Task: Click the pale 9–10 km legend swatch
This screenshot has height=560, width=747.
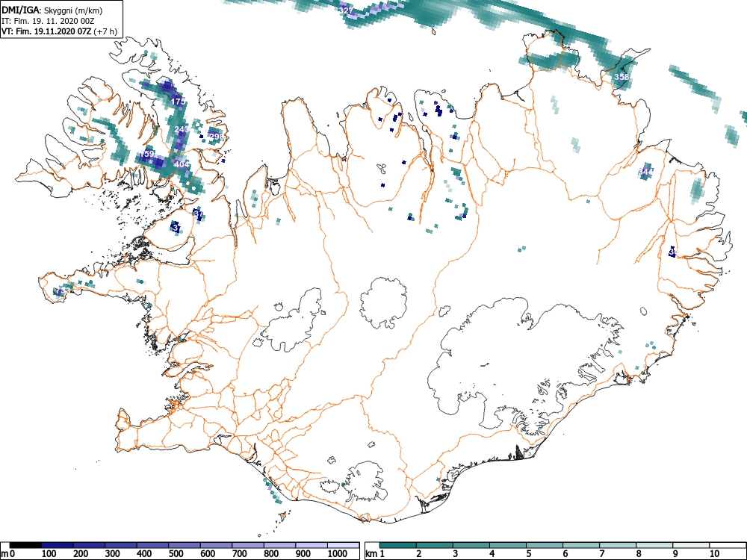Action: 691,545
